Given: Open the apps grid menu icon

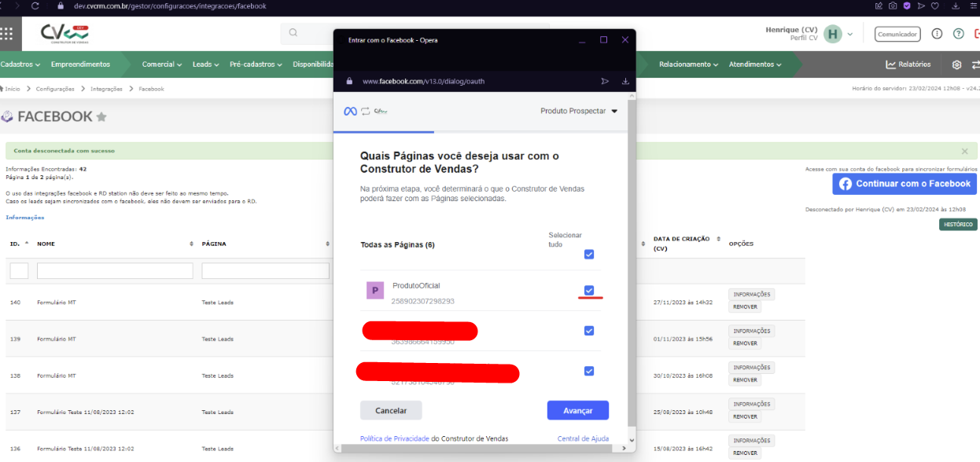Looking at the screenshot, I should coord(6,33).
